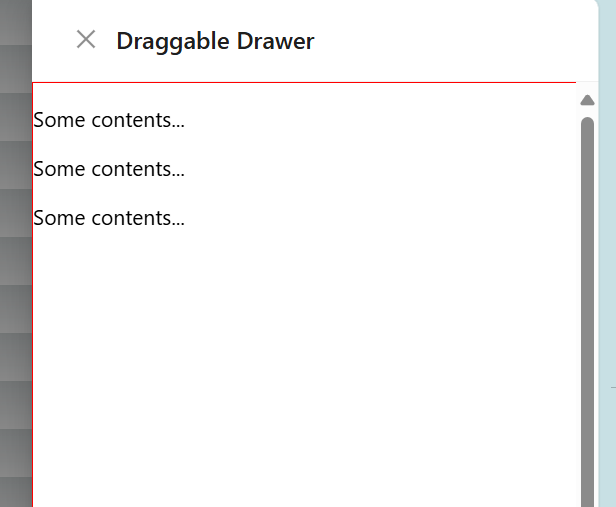Click empty white space below the content lines
This screenshot has height=507, width=616.
(304, 365)
